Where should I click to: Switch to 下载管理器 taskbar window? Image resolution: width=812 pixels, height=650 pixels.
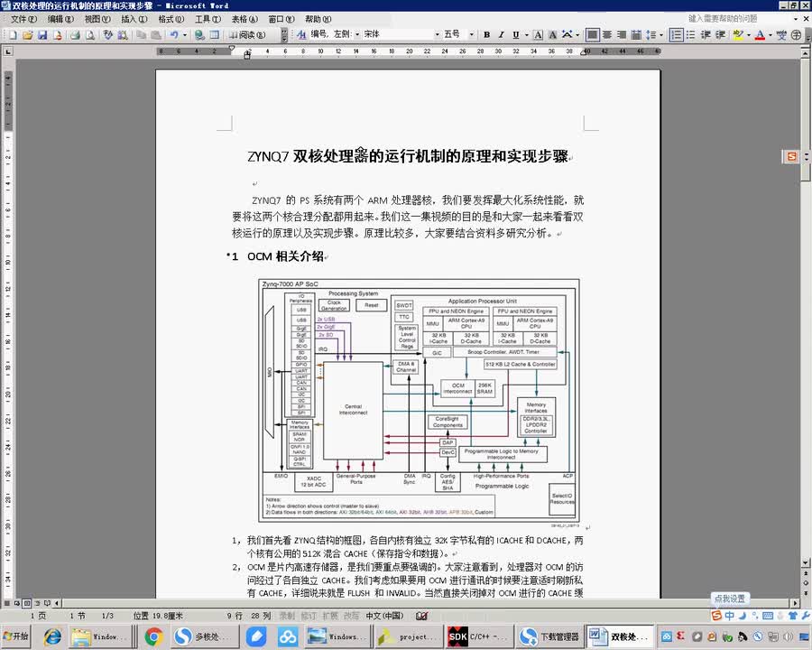pos(550,636)
